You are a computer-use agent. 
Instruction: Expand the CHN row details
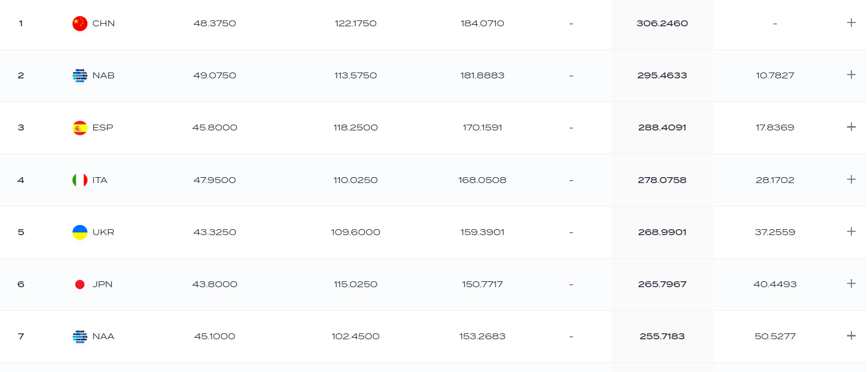point(851,23)
